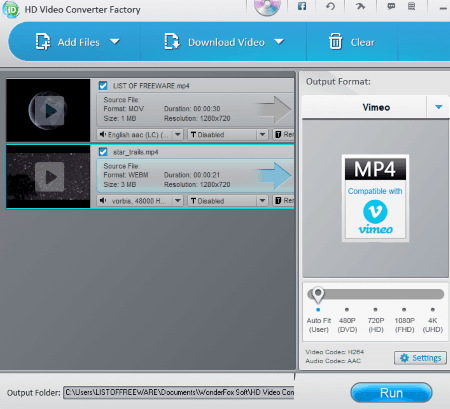Click the Download Video button label
The width and height of the screenshot is (450, 409).
226,42
